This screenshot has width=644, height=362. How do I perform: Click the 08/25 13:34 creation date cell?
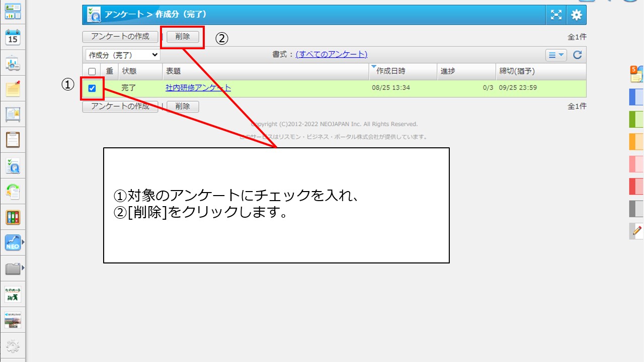[x=391, y=88]
